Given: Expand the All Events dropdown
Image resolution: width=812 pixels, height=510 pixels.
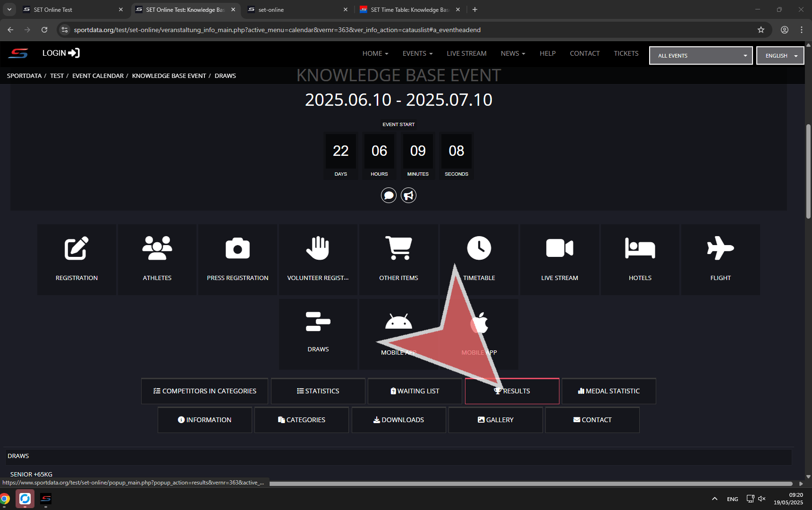Looking at the screenshot, I should 701,56.
